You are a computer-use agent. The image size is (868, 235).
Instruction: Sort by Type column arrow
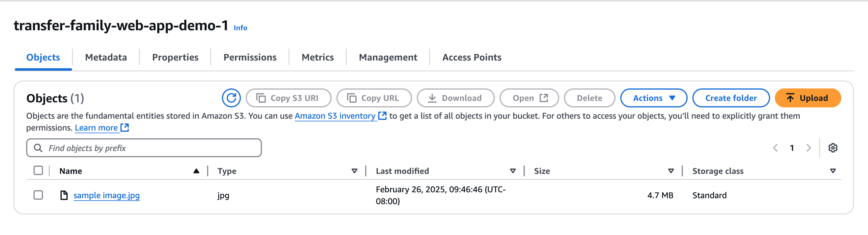point(354,171)
